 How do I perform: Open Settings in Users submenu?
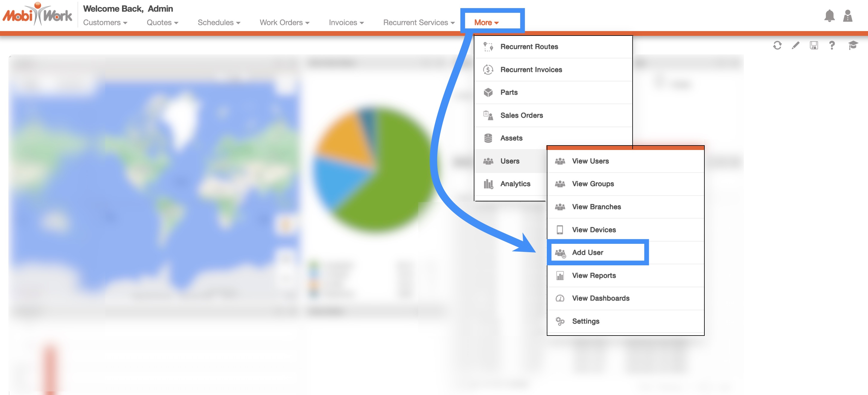pyautogui.click(x=585, y=321)
